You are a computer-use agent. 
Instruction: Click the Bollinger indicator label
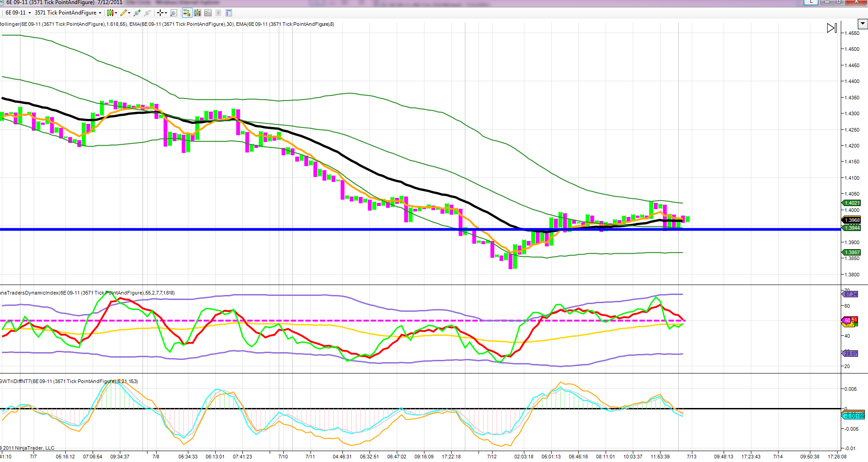(x=64, y=25)
